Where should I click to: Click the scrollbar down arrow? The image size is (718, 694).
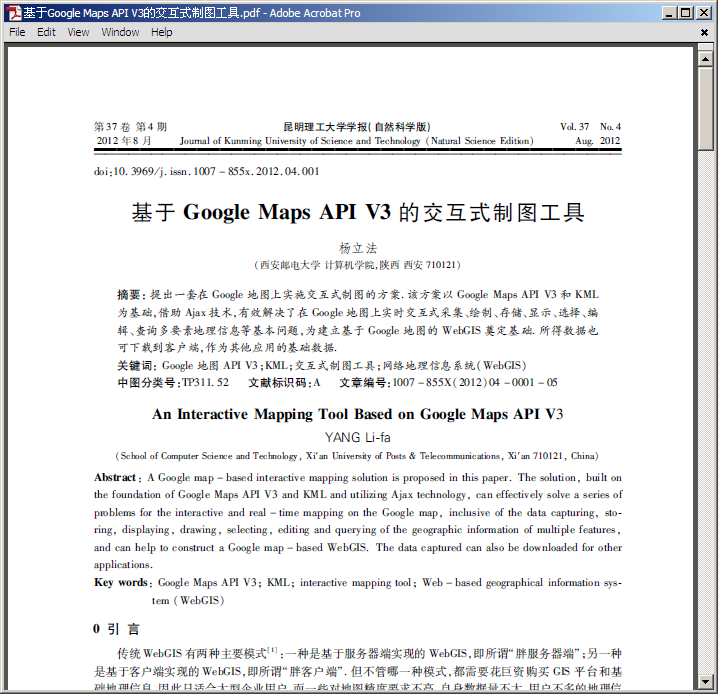pyautogui.click(x=707, y=686)
